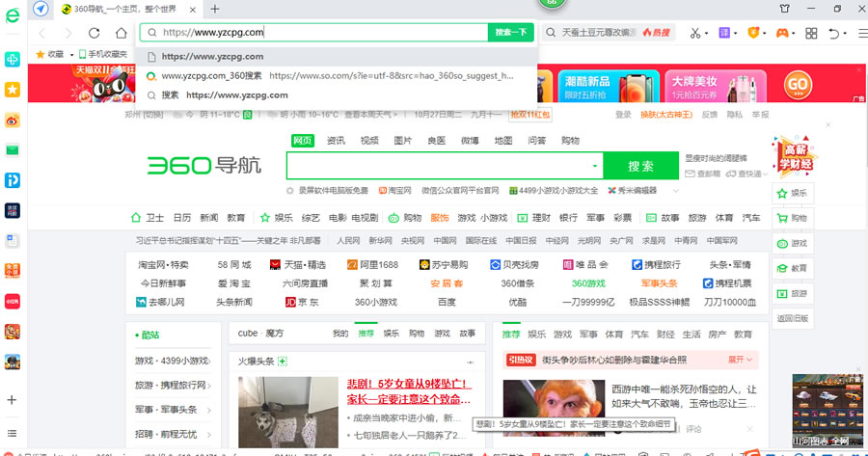This screenshot has height=456, width=868.
Task: Add a sidebar app with plus icon
Action: pos(12,399)
